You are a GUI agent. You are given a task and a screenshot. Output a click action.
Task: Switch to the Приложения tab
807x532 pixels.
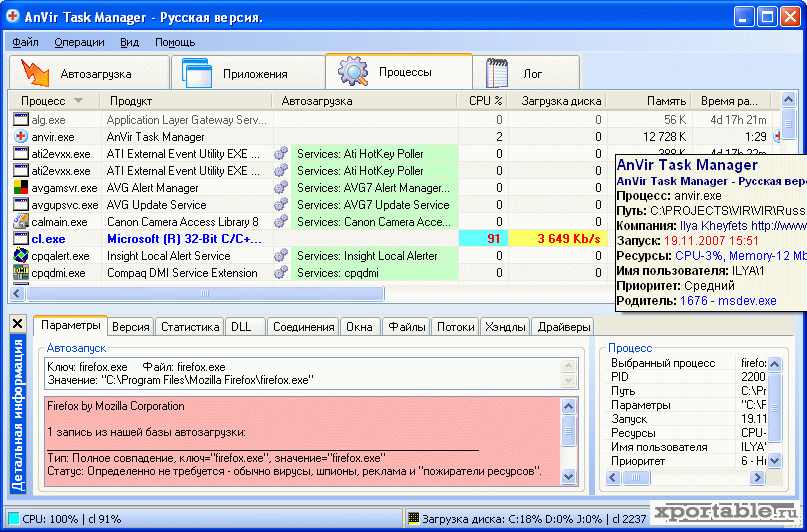point(248,73)
